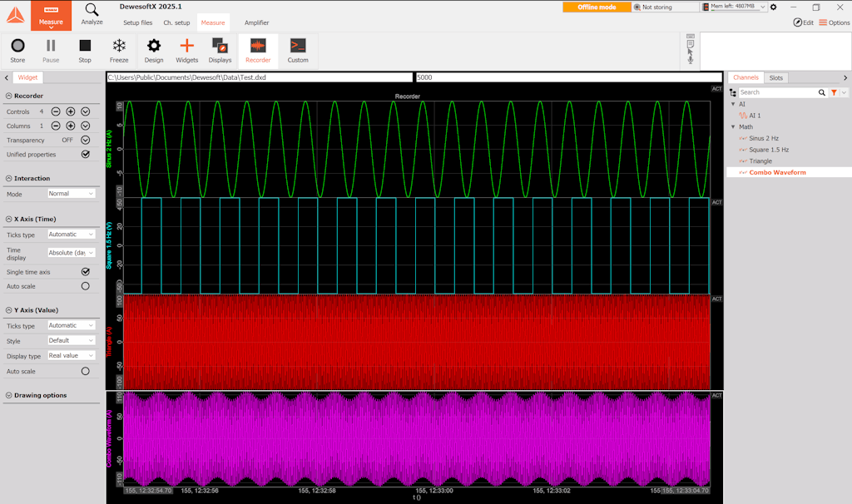Click the Offline mode indicator
This screenshot has height=504, width=852.
[x=597, y=7]
